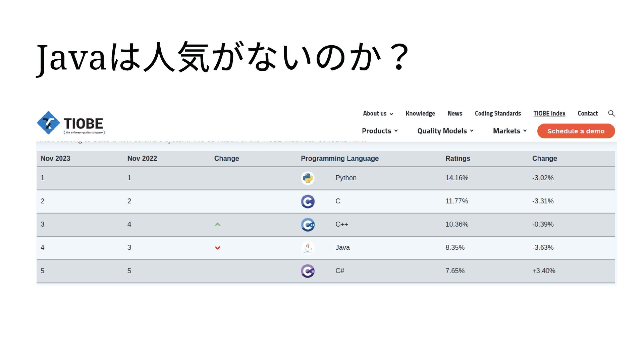Click the -3.63% change value
Viewport: 644px width, 362px height.
tap(543, 248)
